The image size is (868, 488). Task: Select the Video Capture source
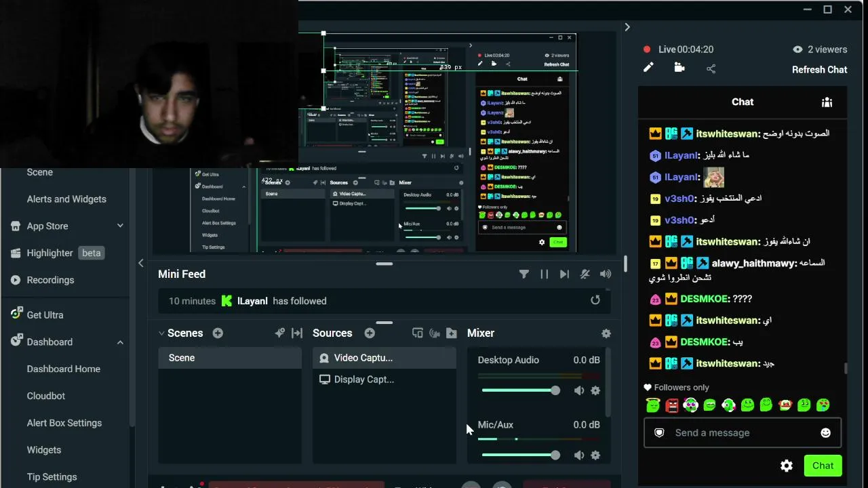tap(384, 358)
